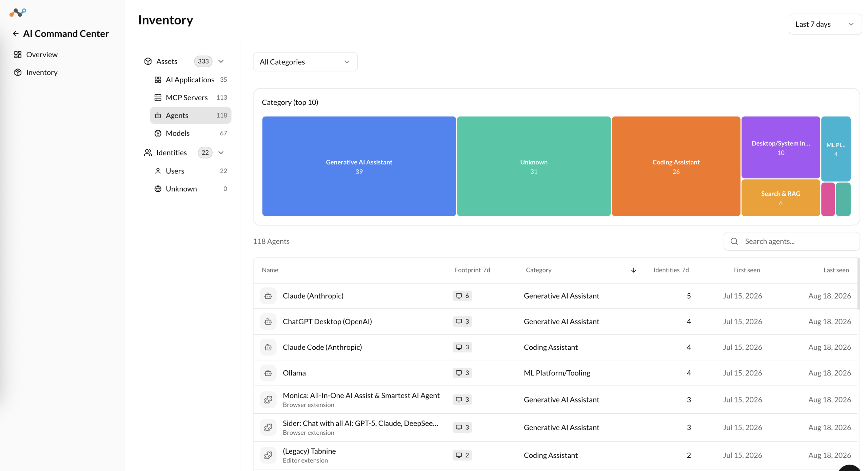
Task: Open Overview in the sidebar
Action: [42, 55]
